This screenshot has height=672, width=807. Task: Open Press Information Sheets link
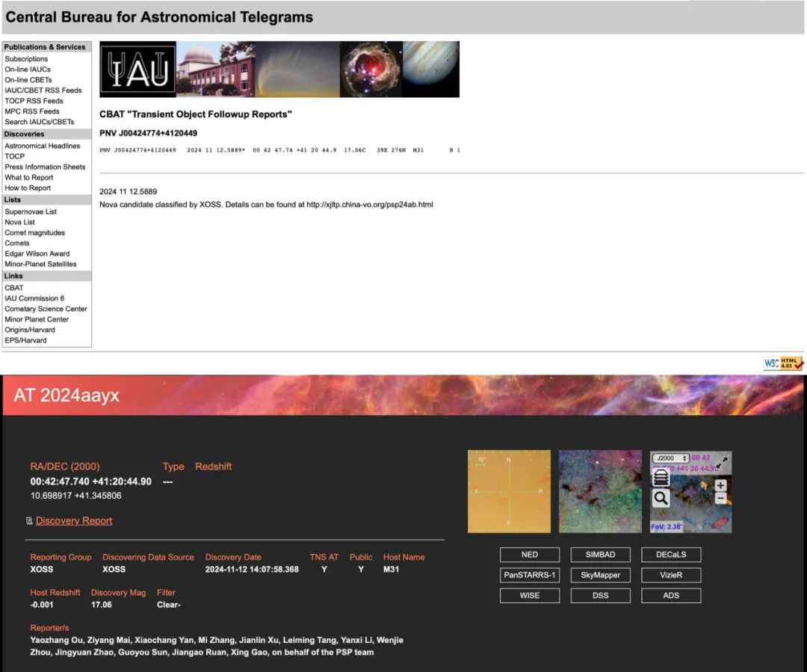click(46, 167)
